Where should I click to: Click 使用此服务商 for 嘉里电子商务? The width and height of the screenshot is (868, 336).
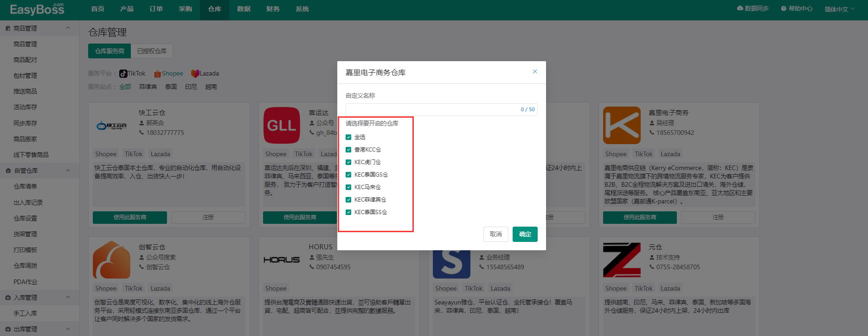point(640,217)
